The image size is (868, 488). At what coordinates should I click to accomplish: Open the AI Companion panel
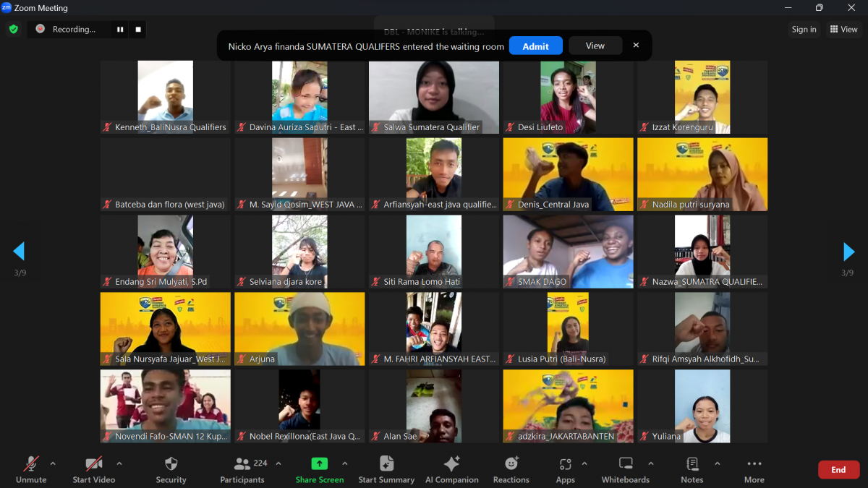[x=451, y=469]
